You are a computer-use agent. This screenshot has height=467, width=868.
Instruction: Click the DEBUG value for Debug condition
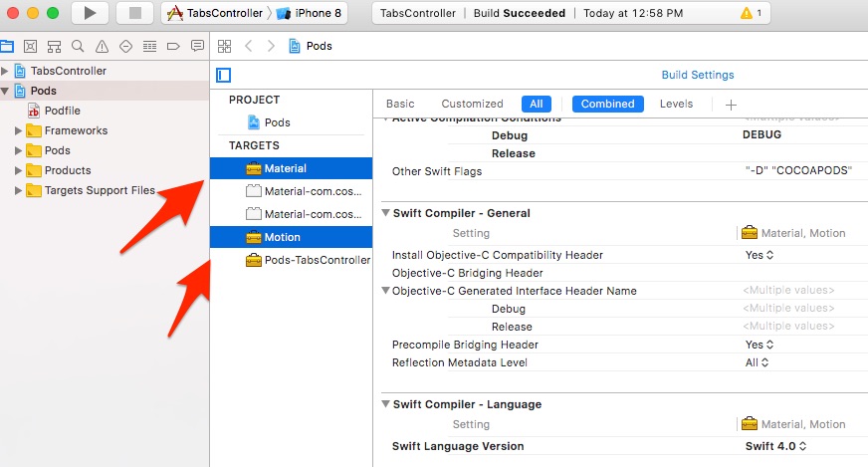point(761,134)
